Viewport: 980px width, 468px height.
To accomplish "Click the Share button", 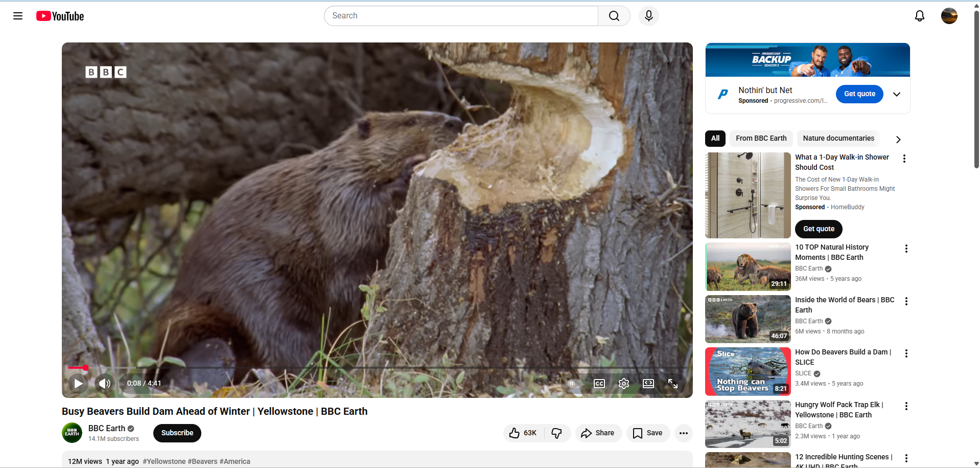I will 598,433.
